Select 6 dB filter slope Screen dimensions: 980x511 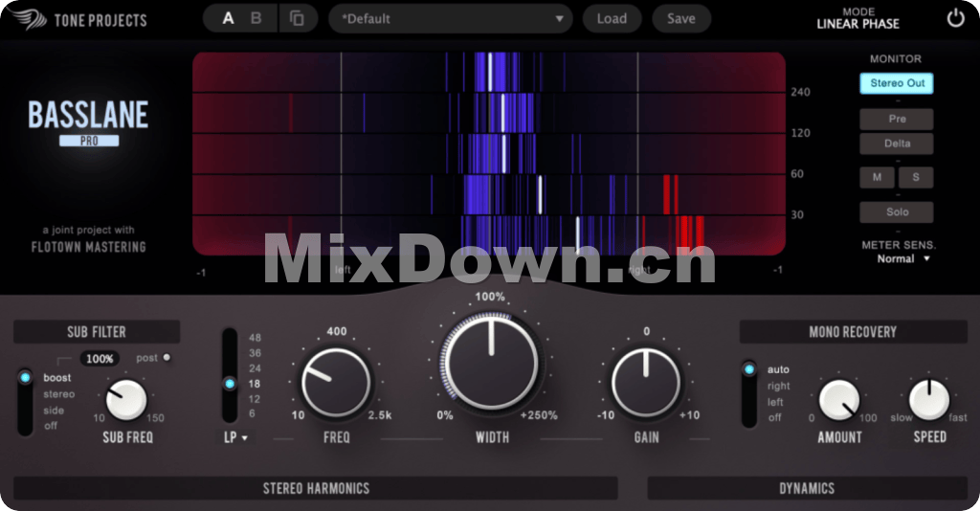[252, 413]
